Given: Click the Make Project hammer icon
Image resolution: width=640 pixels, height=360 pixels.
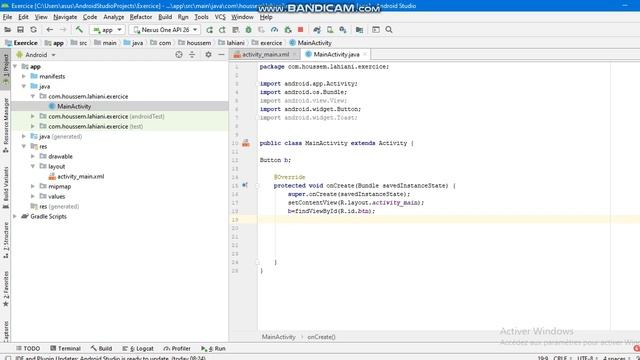Looking at the screenshot, I should tap(79, 29).
